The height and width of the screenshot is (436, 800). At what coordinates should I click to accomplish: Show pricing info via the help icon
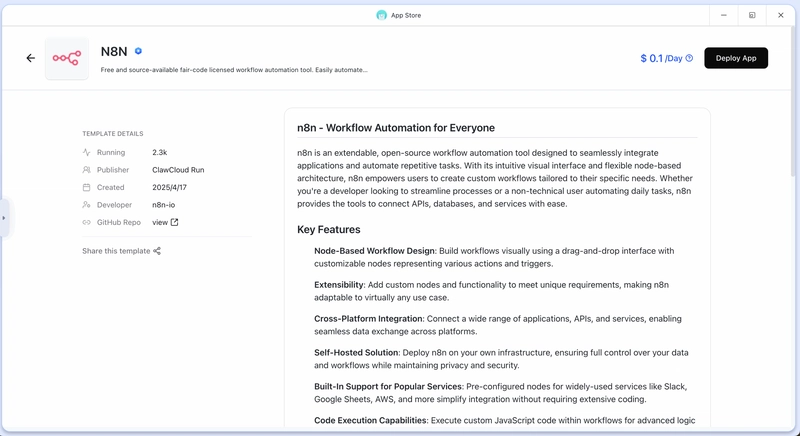pyautogui.click(x=689, y=58)
